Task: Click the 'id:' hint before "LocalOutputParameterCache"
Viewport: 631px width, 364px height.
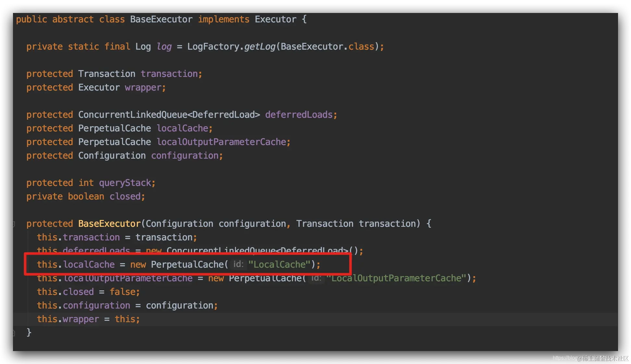Action: (x=316, y=278)
